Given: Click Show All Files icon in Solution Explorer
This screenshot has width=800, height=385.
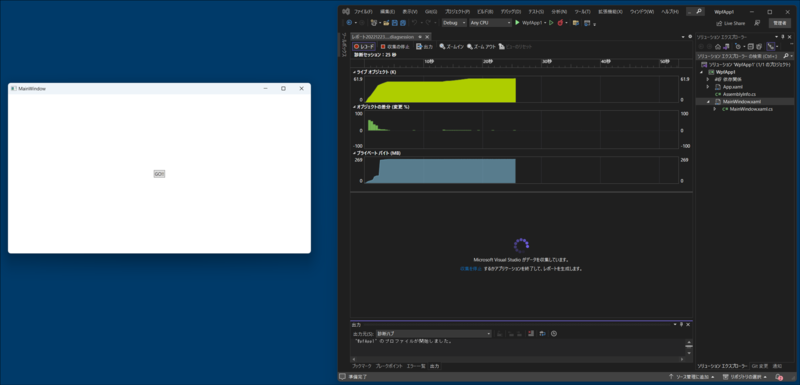Looking at the screenshot, I should (759, 46).
